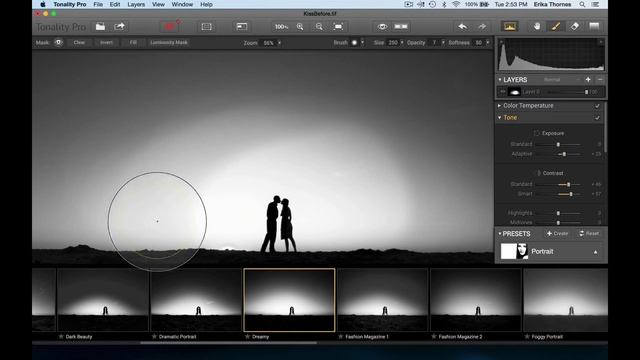Viewport: 640px width, 360px height.
Task: Collapse the PRESETS panel triangle
Action: pos(500,233)
